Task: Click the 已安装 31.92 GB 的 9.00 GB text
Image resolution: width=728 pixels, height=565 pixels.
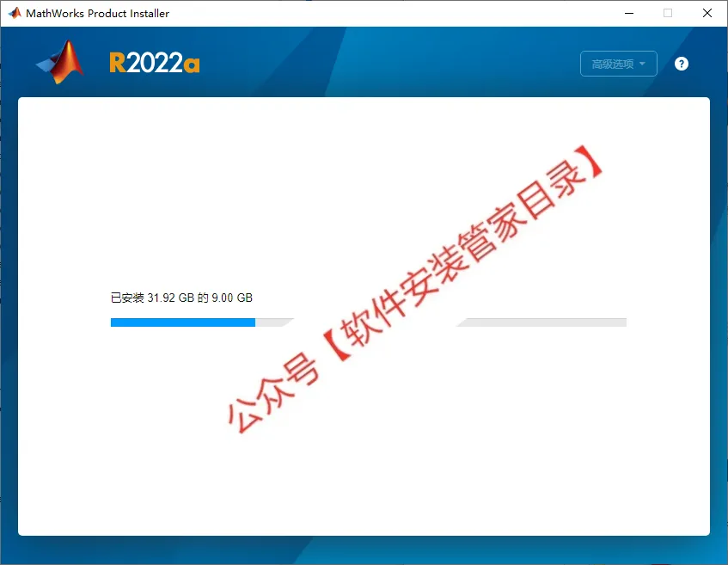Action: tap(181, 298)
